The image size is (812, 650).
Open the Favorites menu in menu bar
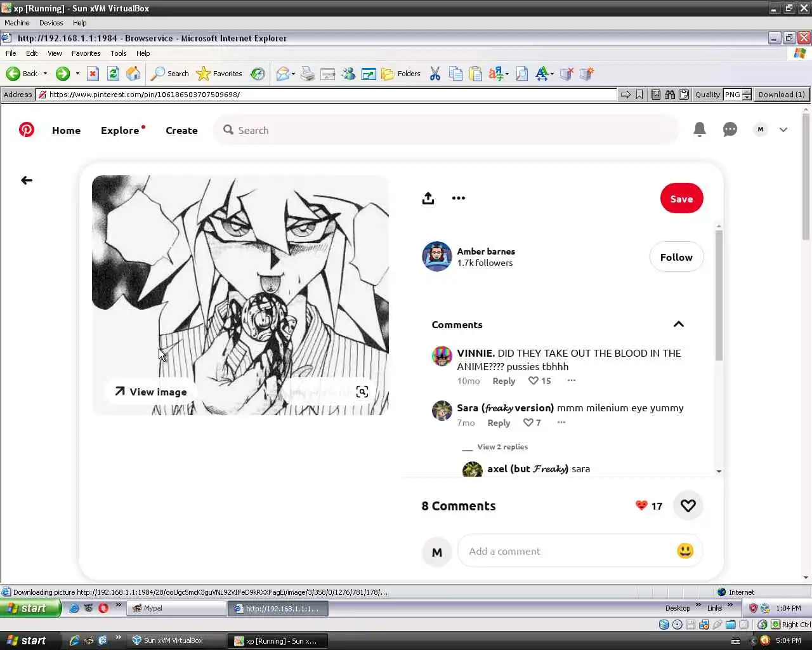(x=86, y=53)
